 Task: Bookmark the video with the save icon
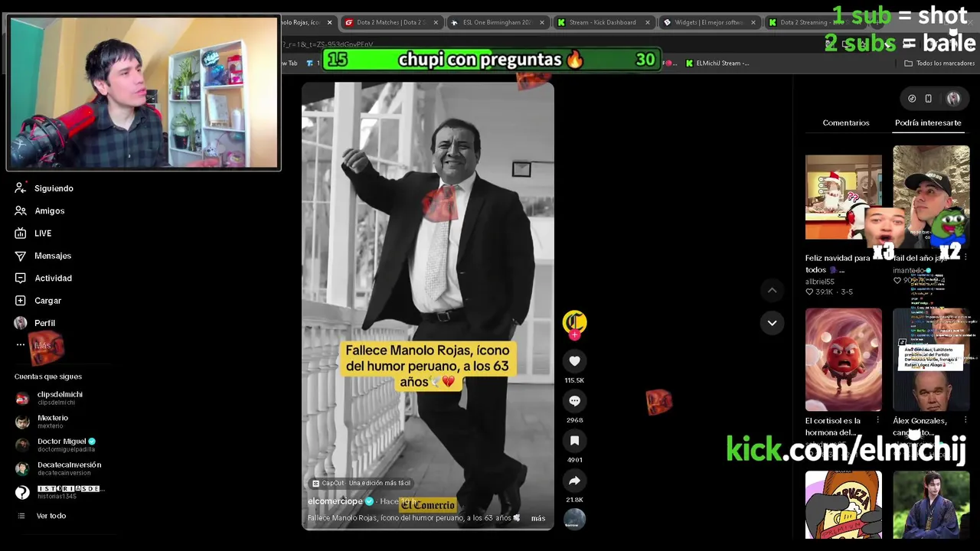coord(574,441)
